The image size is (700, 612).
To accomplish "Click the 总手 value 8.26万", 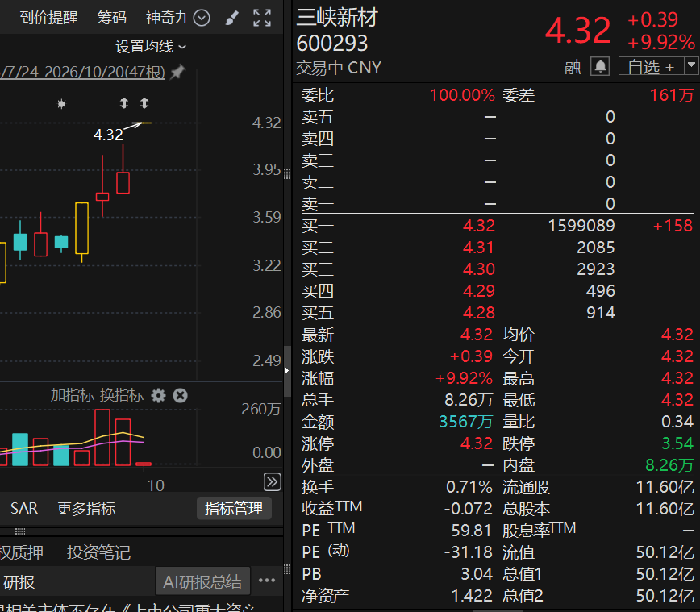I will tap(469, 400).
